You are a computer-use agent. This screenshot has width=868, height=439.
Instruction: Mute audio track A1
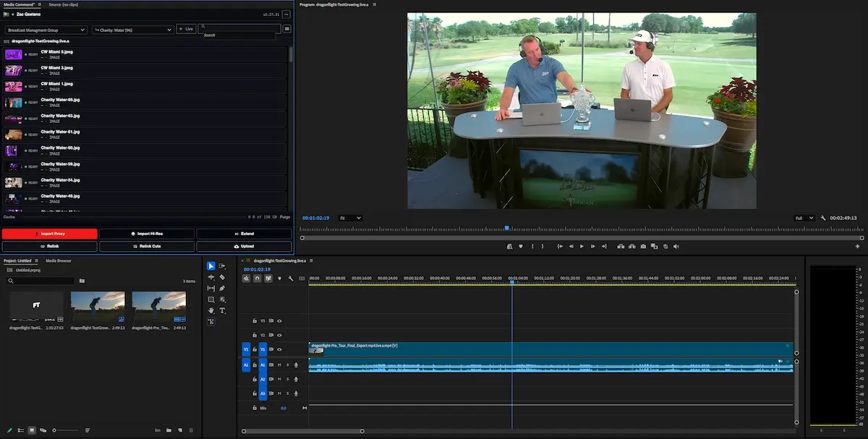(x=279, y=365)
